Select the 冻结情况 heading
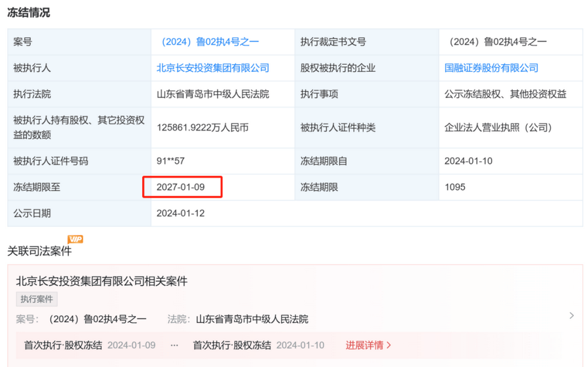 tap(28, 13)
